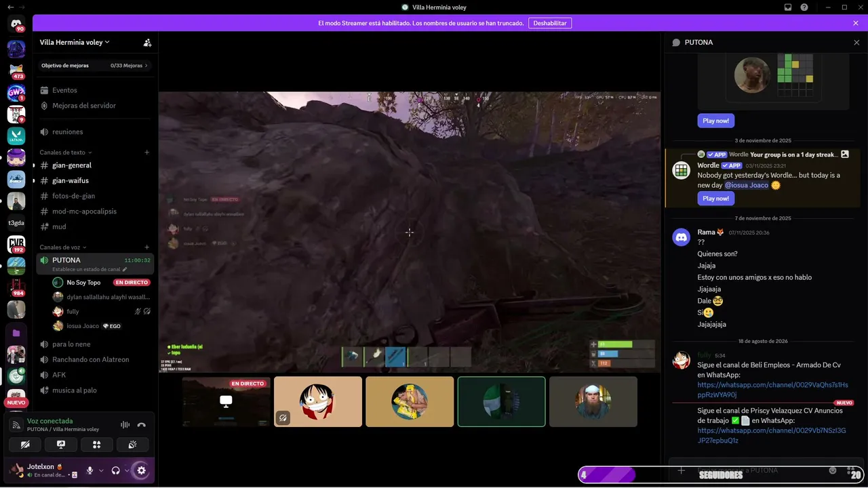
Task: Open the fotos-de-gian channel
Action: (x=95, y=196)
